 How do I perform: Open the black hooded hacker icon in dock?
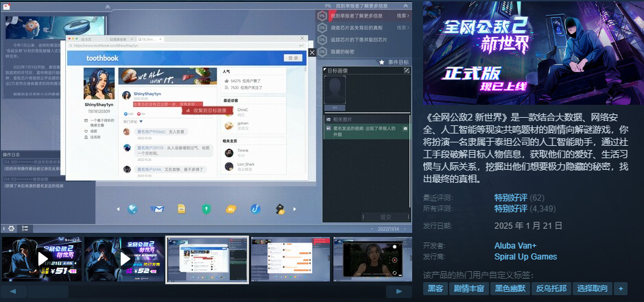(x=280, y=210)
